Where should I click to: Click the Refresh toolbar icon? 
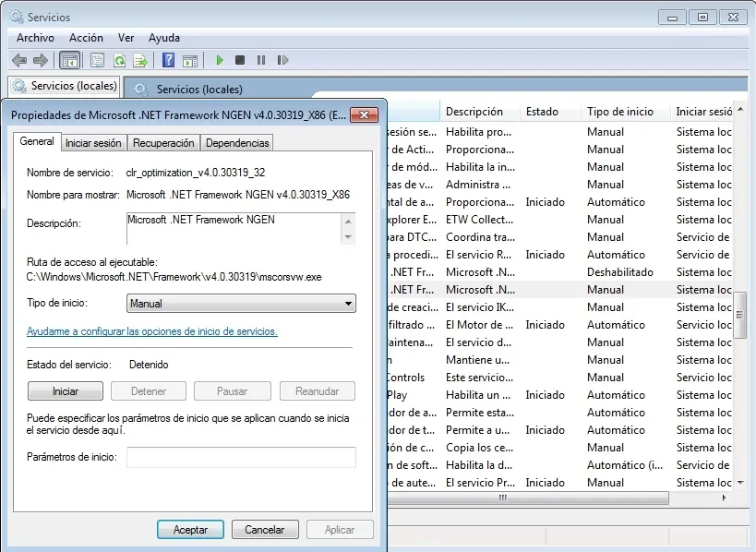pos(119,60)
